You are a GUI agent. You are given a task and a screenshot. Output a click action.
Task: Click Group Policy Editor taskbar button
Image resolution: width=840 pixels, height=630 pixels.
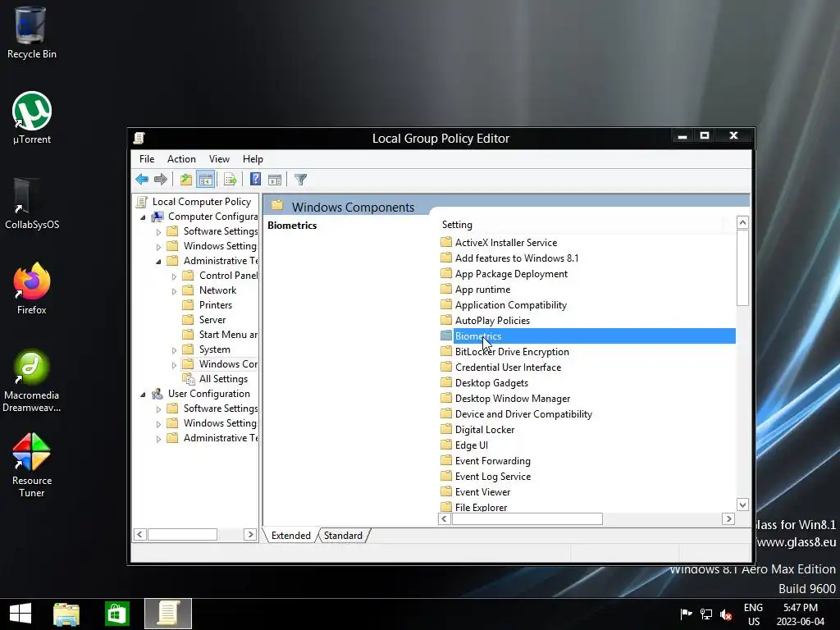[167, 614]
